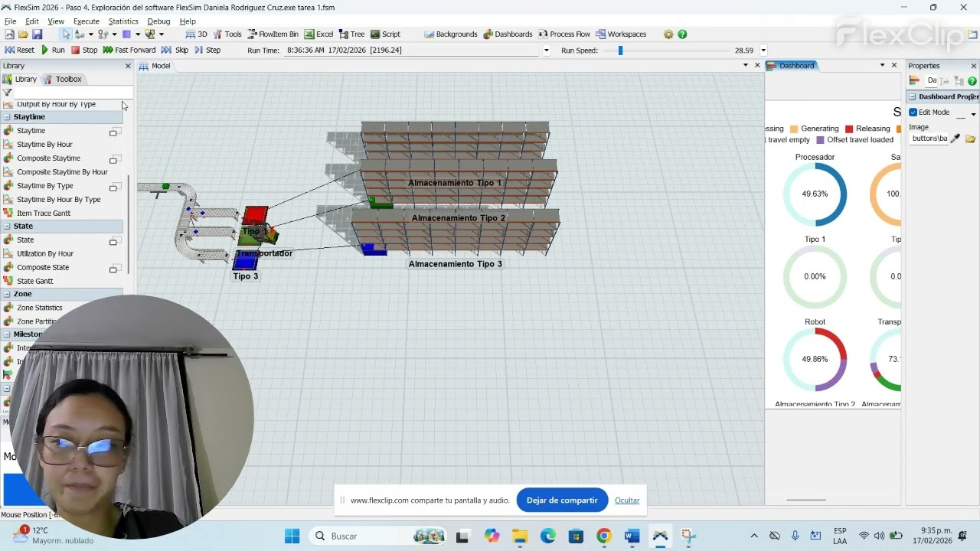Viewport: 980px width, 551px height.
Task: Open the Tree view
Action: 351,34
